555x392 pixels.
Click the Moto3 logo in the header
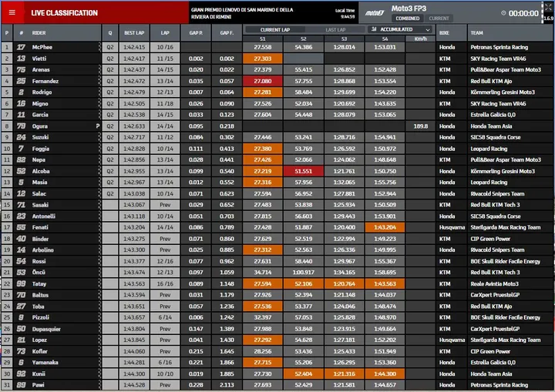pos(375,13)
